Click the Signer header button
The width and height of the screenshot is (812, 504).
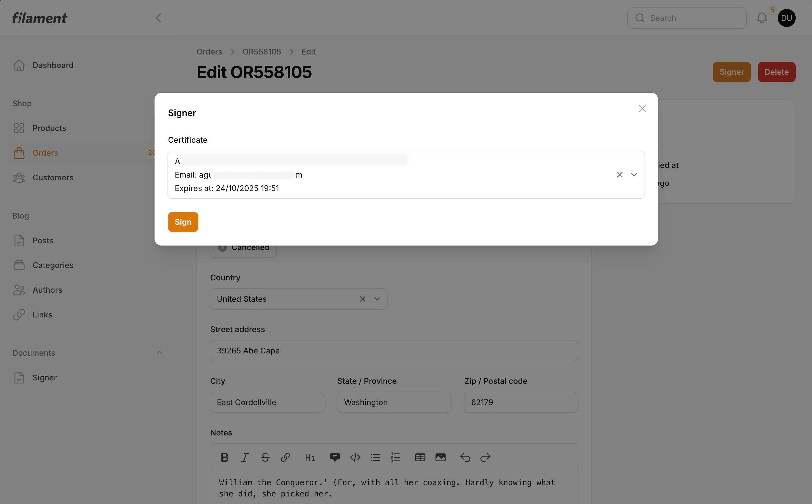pyautogui.click(x=732, y=72)
